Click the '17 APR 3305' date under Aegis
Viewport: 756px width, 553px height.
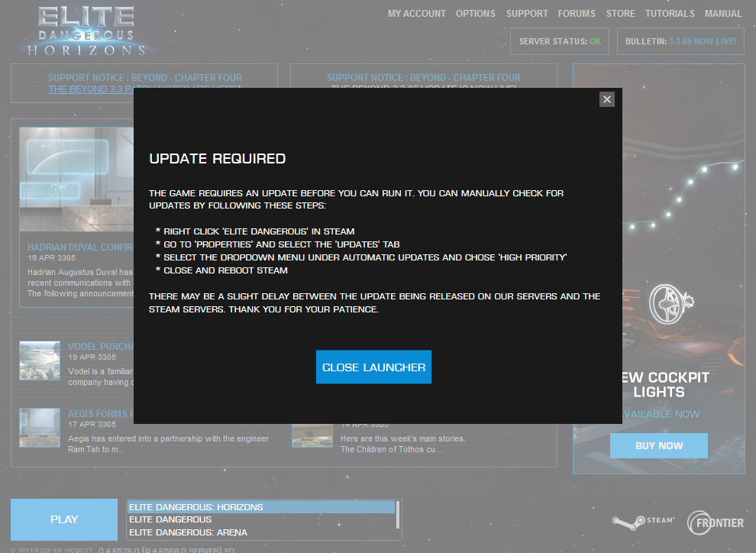[x=92, y=424]
